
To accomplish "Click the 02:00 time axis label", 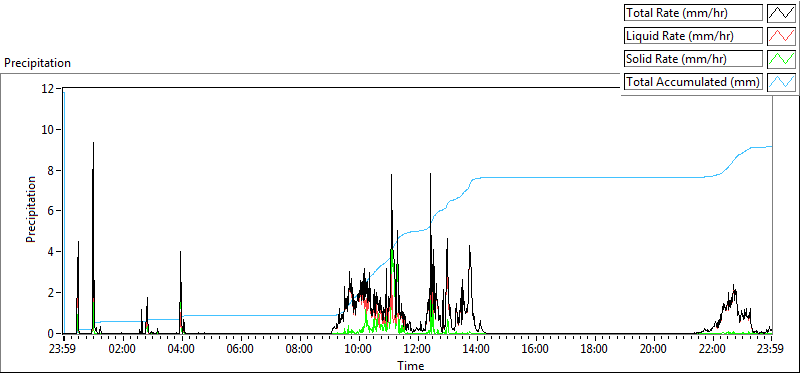I will 123,350.
